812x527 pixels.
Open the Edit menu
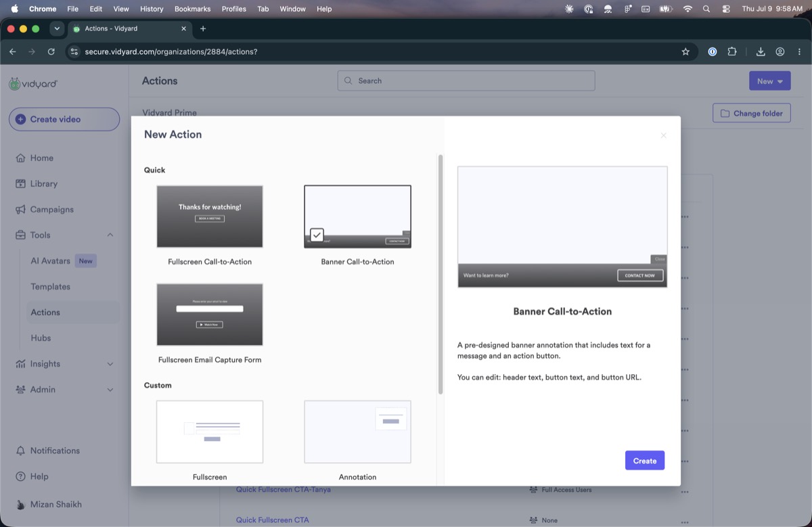96,9
